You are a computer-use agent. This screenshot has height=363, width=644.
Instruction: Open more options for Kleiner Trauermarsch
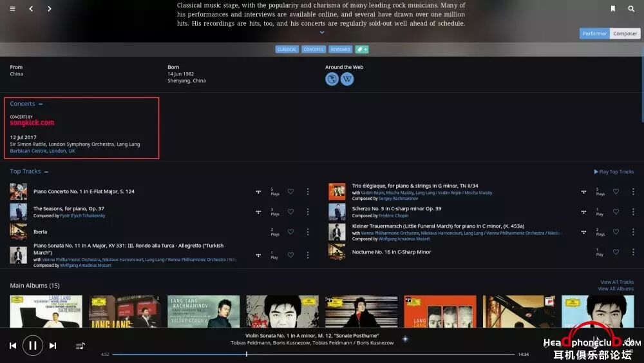633,232
